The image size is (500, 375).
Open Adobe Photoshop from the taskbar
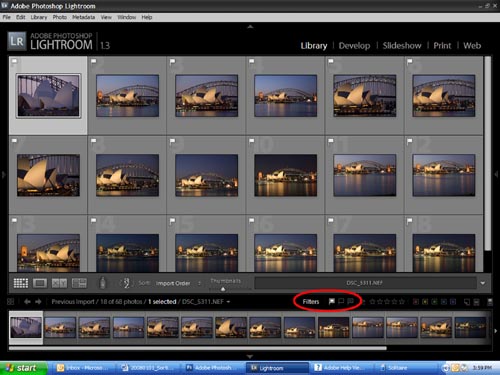(x=213, y=368)
